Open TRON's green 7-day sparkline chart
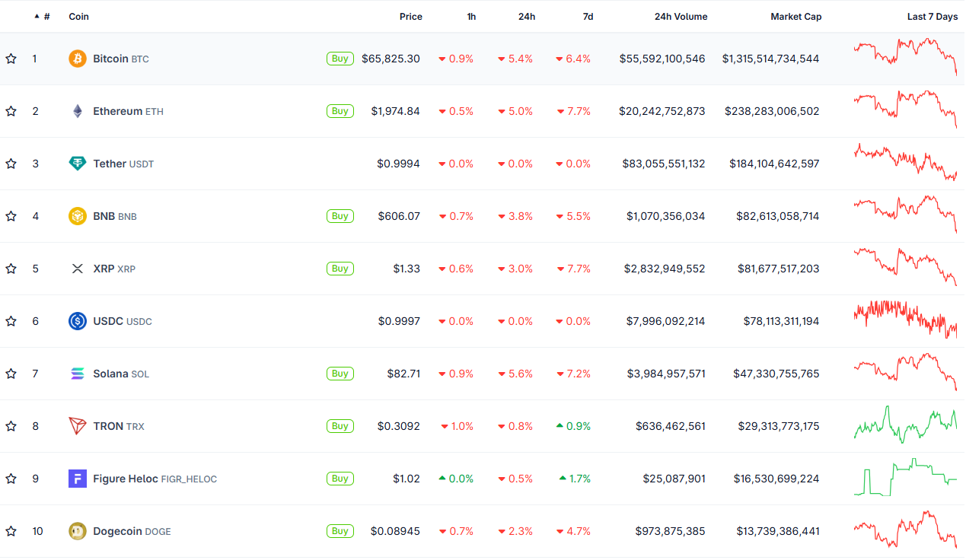The image size is (966, 560). pos(905,426)
